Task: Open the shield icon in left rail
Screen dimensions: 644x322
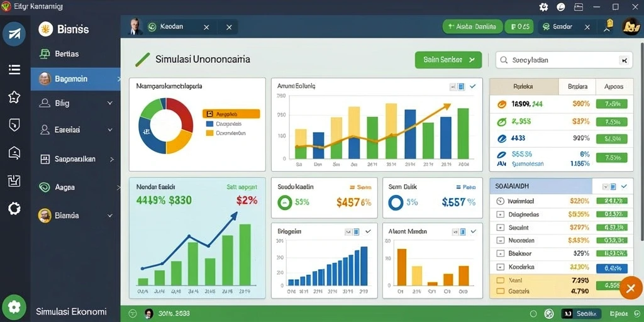Action: [x=14, y=125]
